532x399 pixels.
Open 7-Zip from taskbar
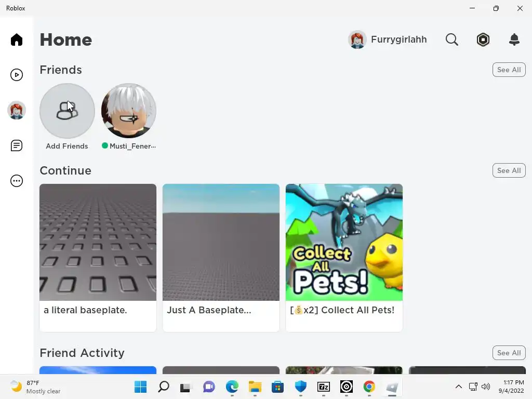coord(323,387)
